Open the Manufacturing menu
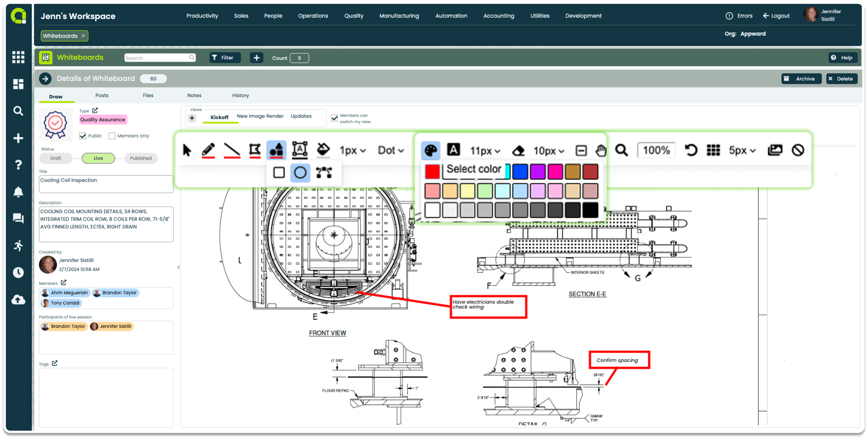 [x=399, y=16]
